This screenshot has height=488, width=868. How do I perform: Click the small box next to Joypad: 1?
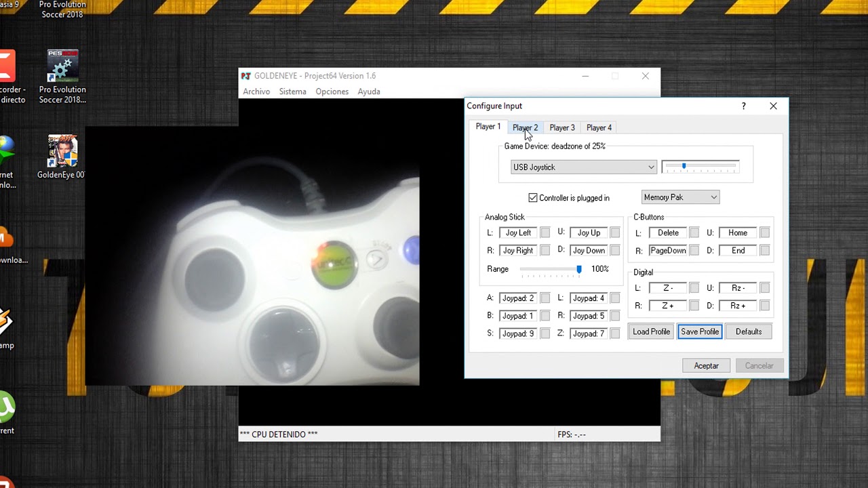click(545, 316)
